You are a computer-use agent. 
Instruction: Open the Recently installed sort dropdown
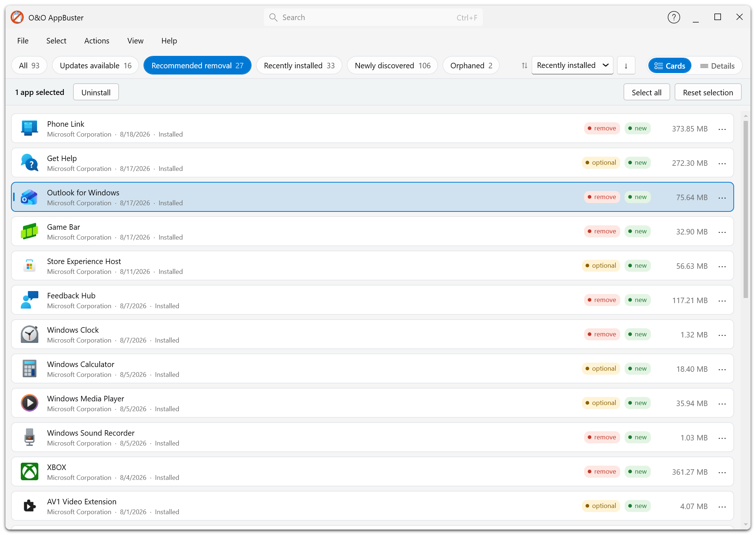click(x=572, y=65)
